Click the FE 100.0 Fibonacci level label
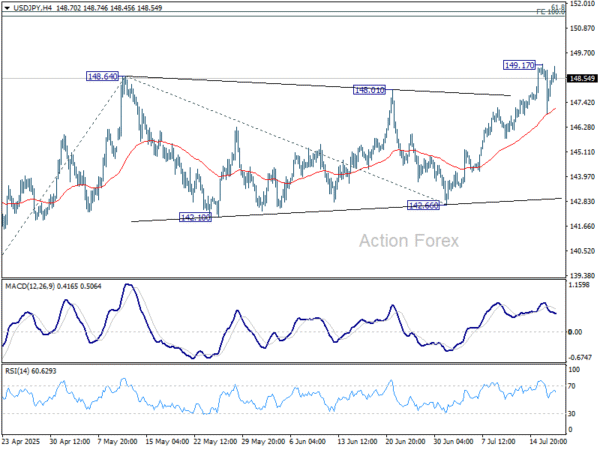This screenshot has height=450, width=600. (x=550, y=12)
